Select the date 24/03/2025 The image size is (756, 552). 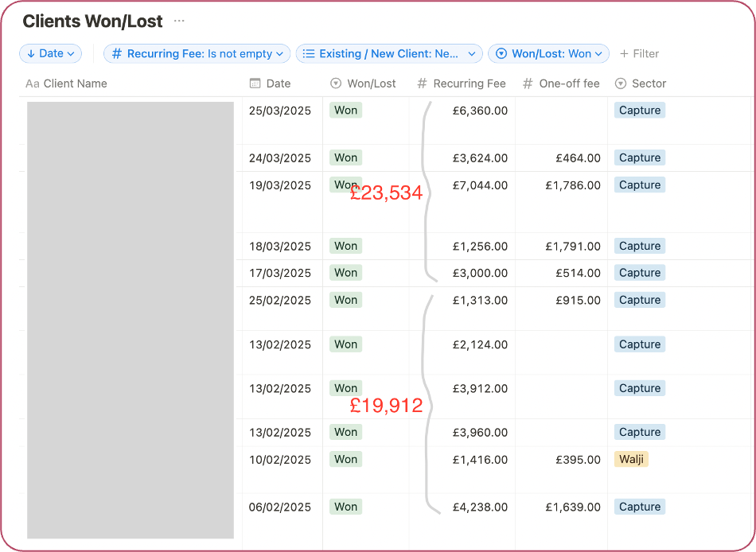279,158
